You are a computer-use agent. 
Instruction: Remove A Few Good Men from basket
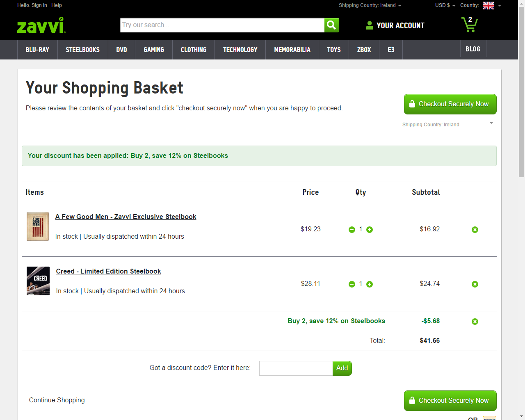[475, 230]
